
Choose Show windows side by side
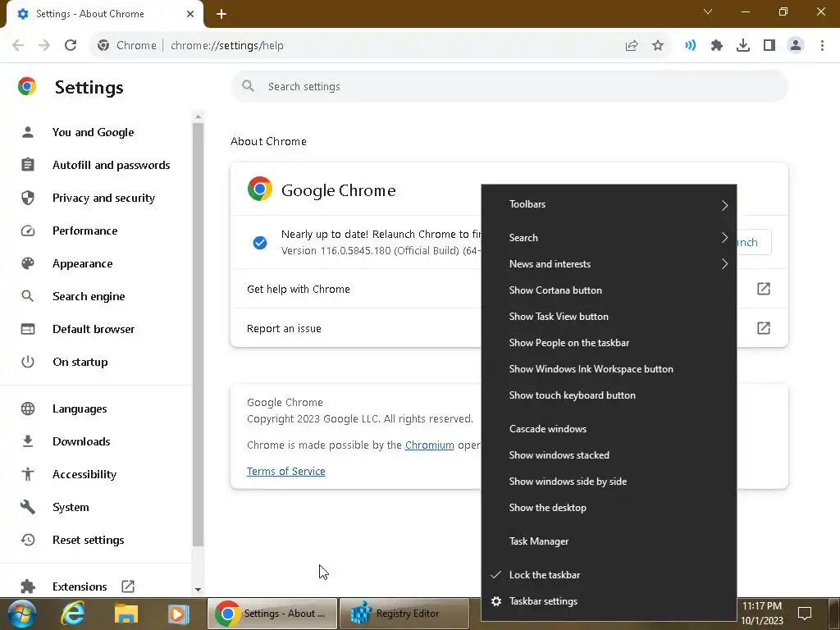point(609,481)
